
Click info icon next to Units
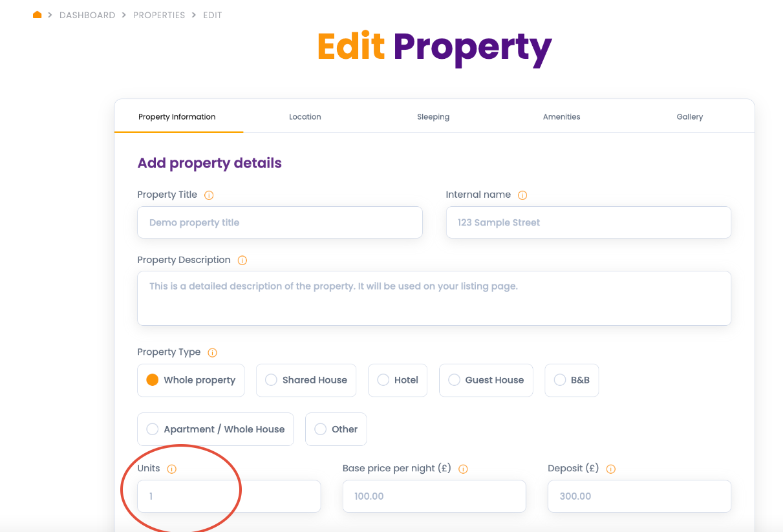(172, 469)
